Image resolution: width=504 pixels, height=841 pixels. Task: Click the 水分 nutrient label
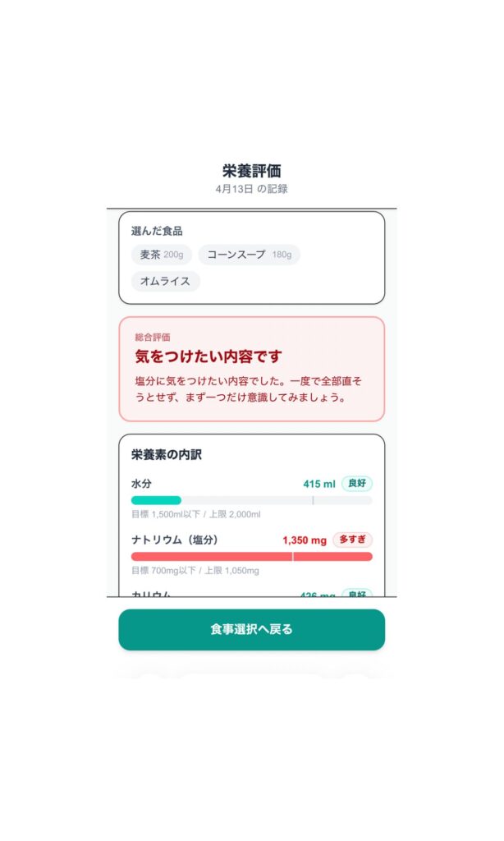click(x=141, y=484)
